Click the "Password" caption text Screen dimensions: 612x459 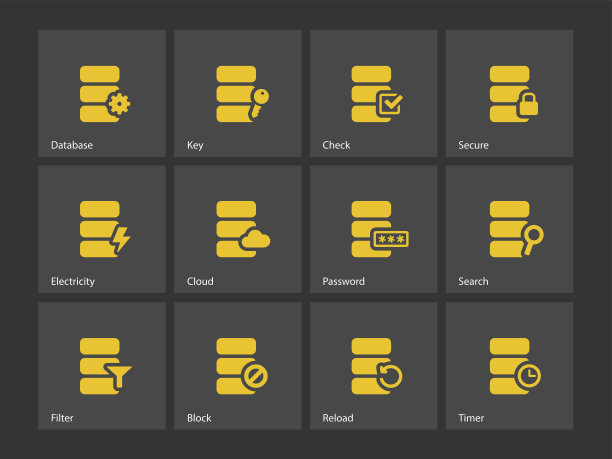[x=343, y=282]
